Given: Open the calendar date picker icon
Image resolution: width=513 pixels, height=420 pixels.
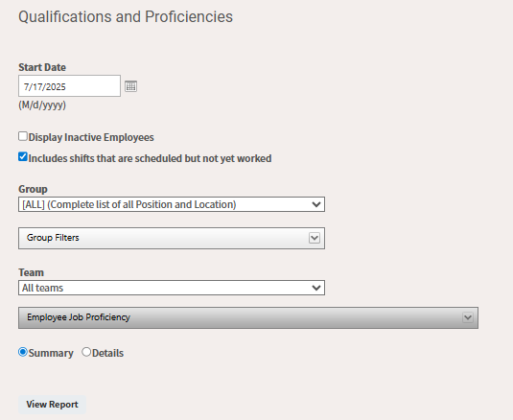Looking at the screenshot, I should (x=130, y=86).
